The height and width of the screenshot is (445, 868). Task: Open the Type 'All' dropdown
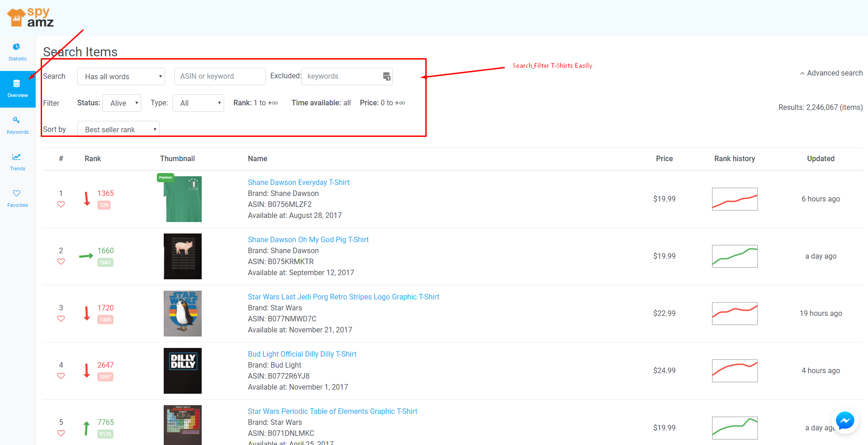pos(198,103)
